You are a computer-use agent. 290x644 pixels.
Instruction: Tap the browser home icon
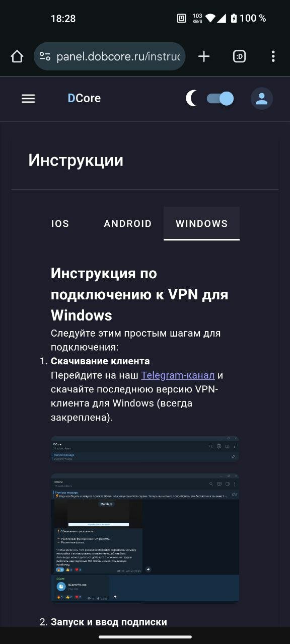pyautogui.click(x=17, y=56)
